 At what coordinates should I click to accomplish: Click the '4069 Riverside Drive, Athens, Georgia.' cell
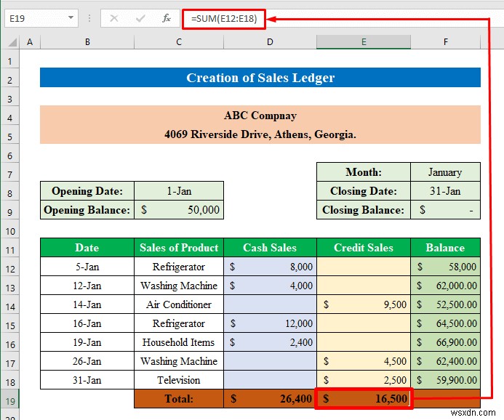pyautogui.click(x=260, y=134)
